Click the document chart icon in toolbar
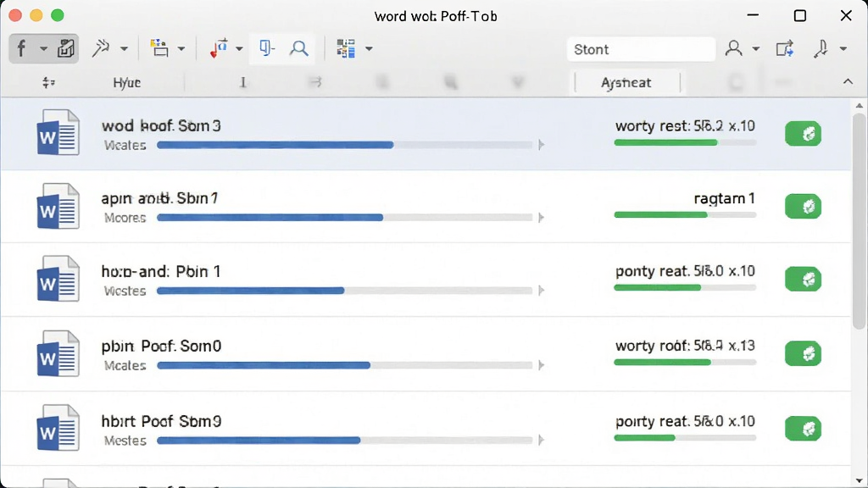The image size is (868, 488). pyautogui.click(x=65, y=48)
